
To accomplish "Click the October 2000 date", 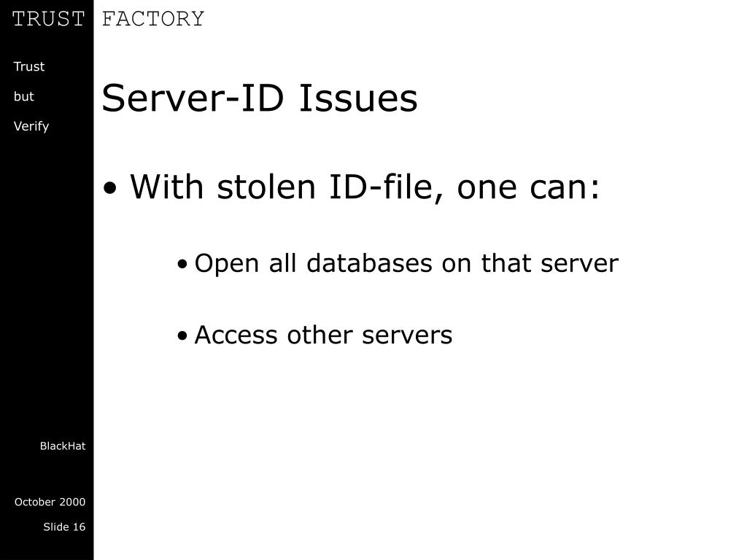I will click(50, 502).
